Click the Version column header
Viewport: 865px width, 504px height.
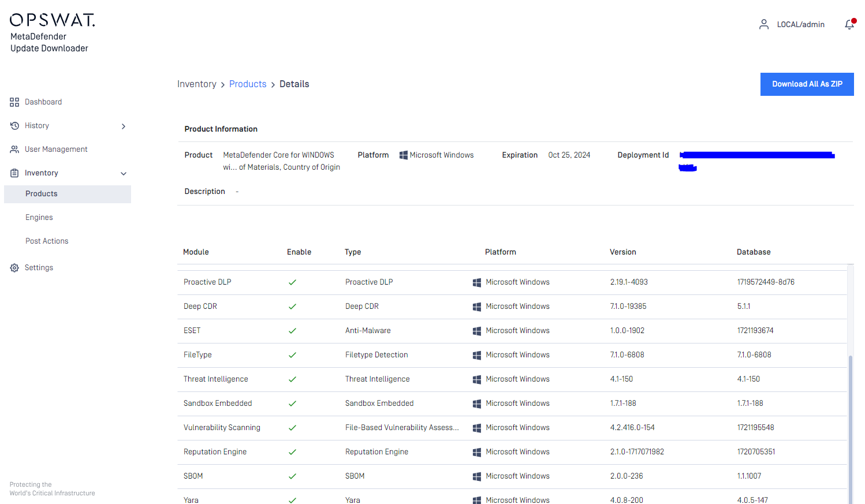tap(622, 252)
